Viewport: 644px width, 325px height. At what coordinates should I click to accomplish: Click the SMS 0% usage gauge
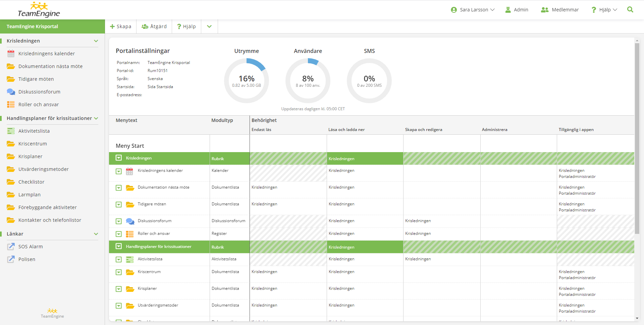(369, 81)
